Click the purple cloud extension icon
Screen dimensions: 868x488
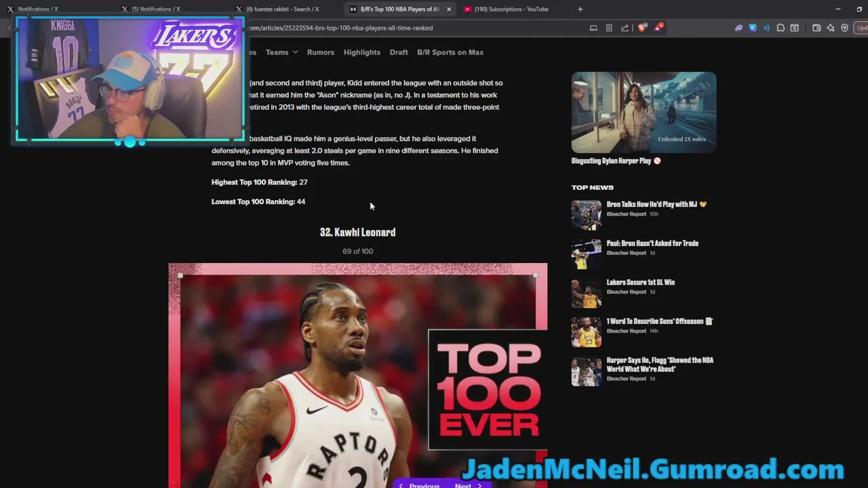tap(738, 28)
